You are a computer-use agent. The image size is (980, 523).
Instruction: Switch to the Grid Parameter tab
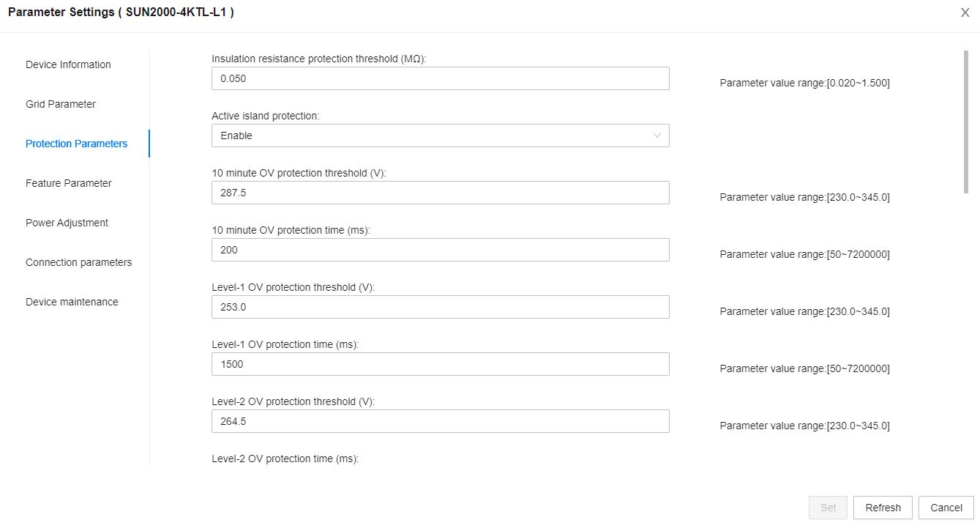click(61, 104)
